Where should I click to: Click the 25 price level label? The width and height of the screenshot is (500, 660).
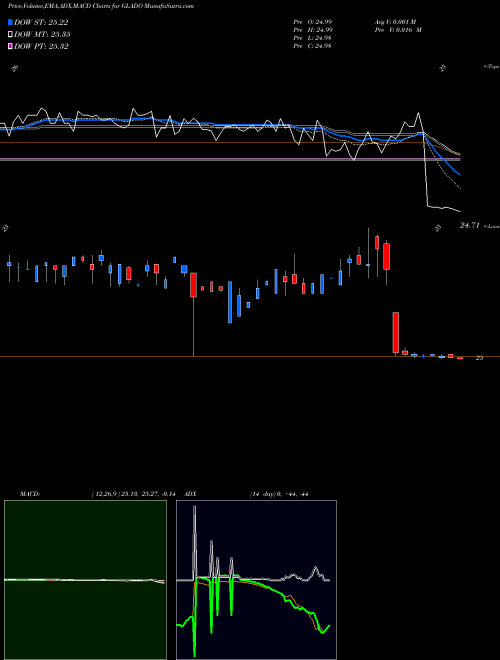(x=479, y=358)
